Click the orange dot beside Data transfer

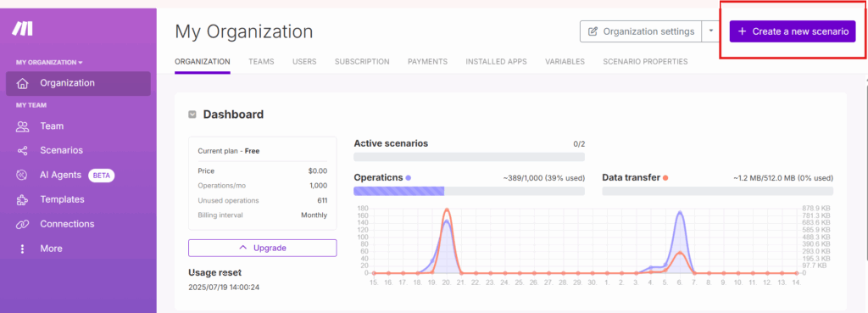click(x=665, y=178)
